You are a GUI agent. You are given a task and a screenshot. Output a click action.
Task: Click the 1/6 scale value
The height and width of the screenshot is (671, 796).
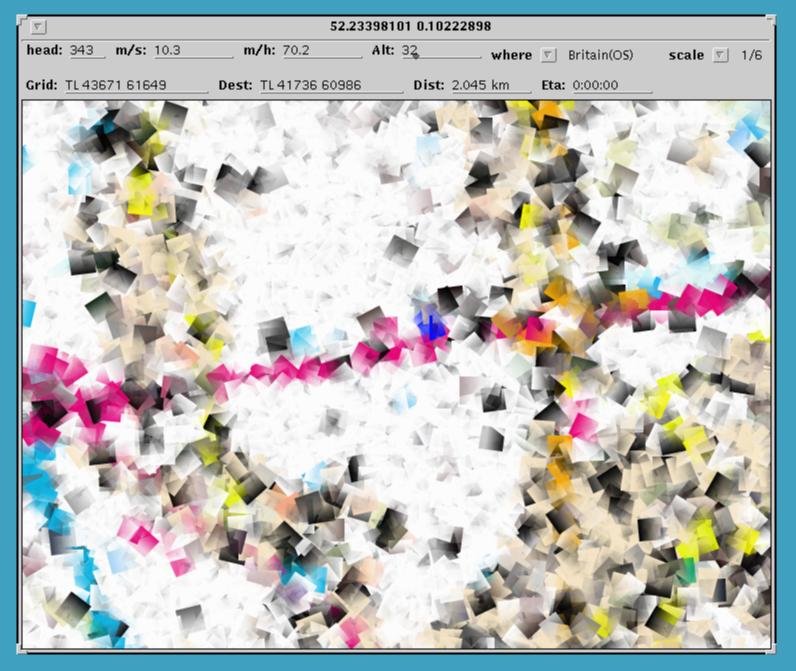751,55
